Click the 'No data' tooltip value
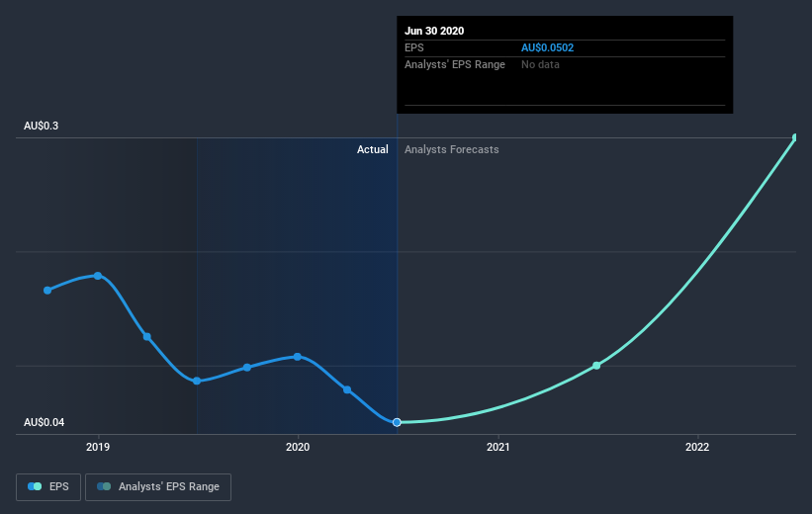The width and height of the screenshot is (812, 514). click(x=540, y=64)
